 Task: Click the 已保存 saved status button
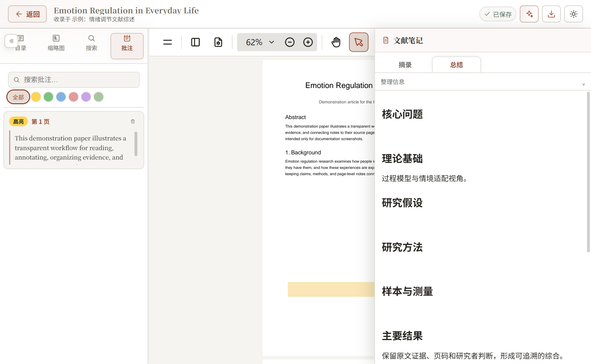pos(498,14)
